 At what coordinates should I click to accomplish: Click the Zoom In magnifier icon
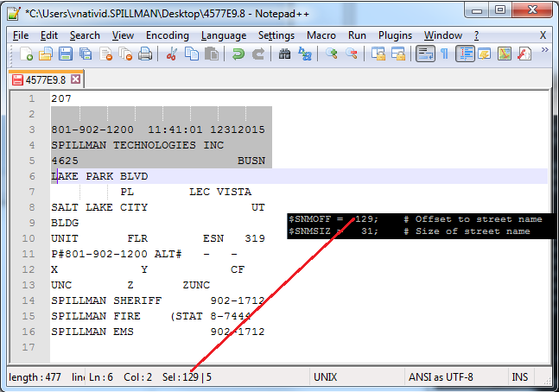click(332, 54)
